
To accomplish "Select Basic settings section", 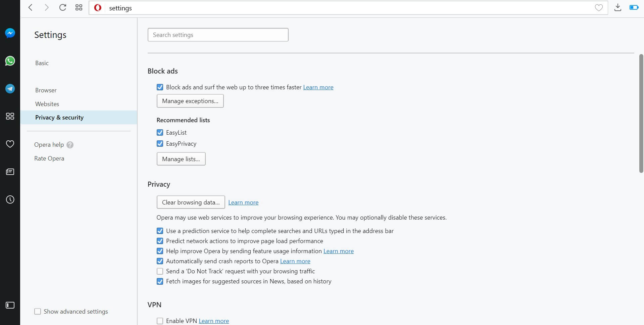I will pos(42,63).
